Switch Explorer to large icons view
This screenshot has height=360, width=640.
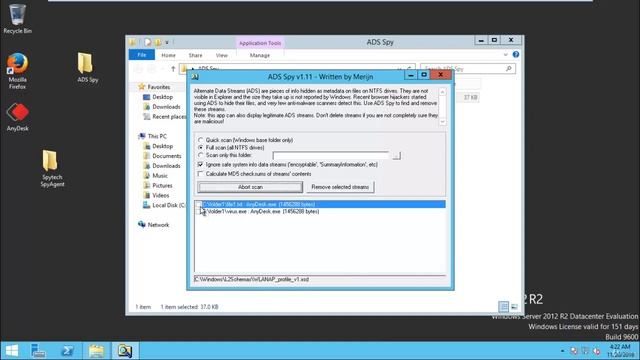[x=514, y=307]
